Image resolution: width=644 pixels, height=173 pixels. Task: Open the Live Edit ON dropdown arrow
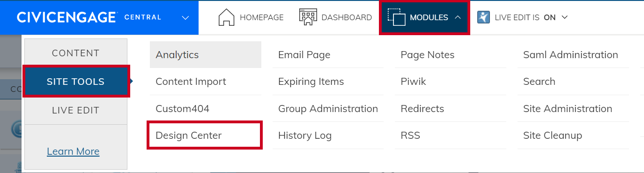point(564,17)
